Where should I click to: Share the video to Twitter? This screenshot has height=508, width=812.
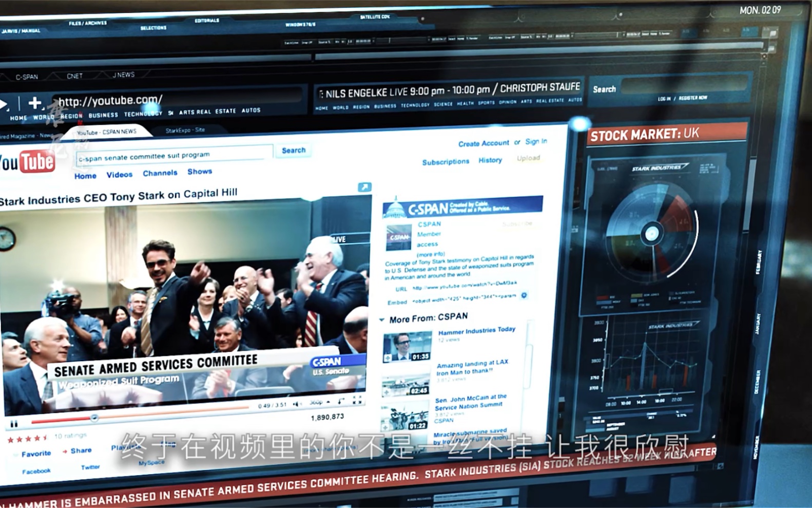[x=90, y=467]
